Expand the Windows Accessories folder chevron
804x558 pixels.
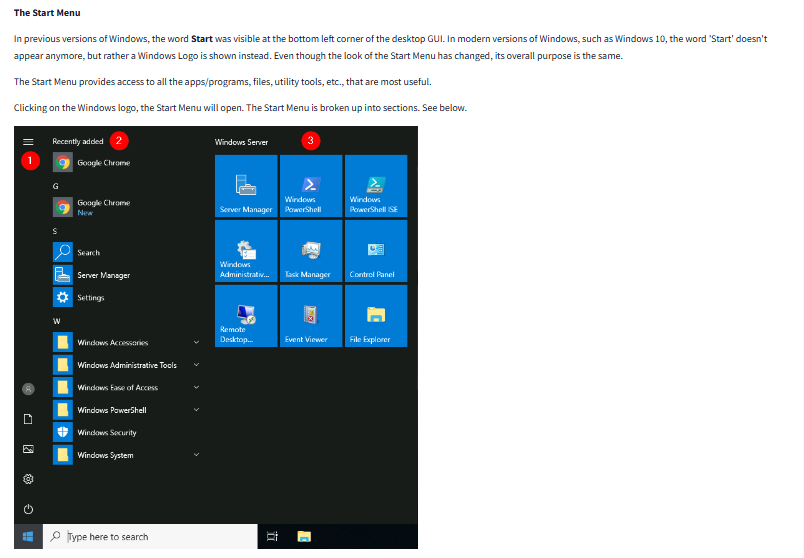coord(196,342)
